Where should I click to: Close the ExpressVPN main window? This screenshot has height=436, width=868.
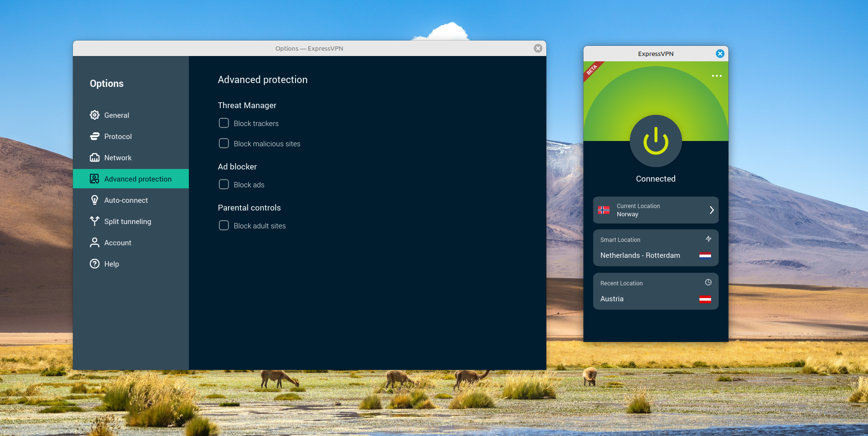[x=720, y=54]
